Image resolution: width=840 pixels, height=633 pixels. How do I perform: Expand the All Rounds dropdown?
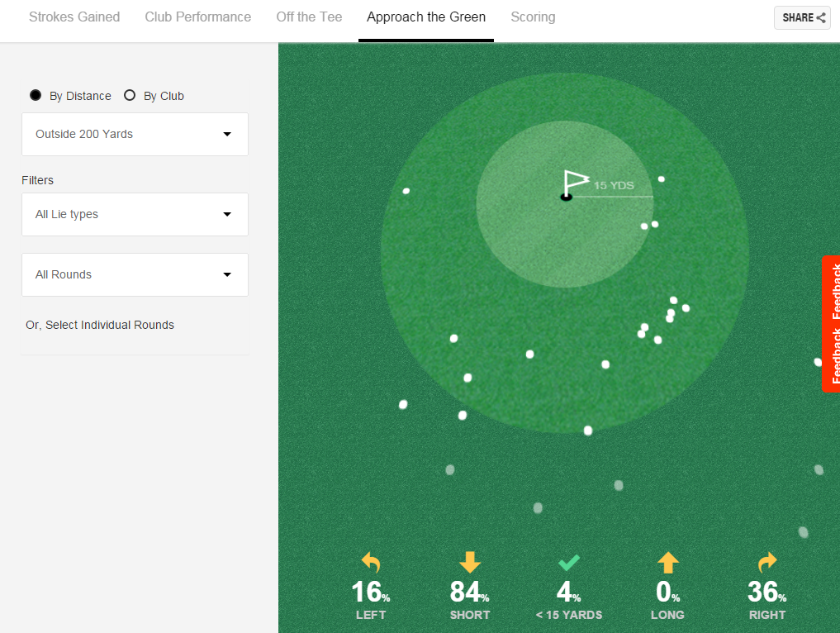click(135, 274)
